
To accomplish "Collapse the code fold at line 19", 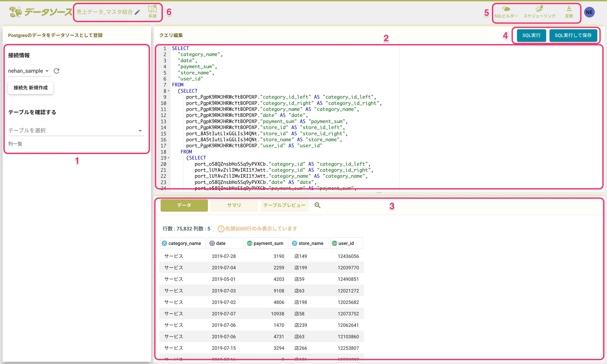I will (x=169, y=158).
